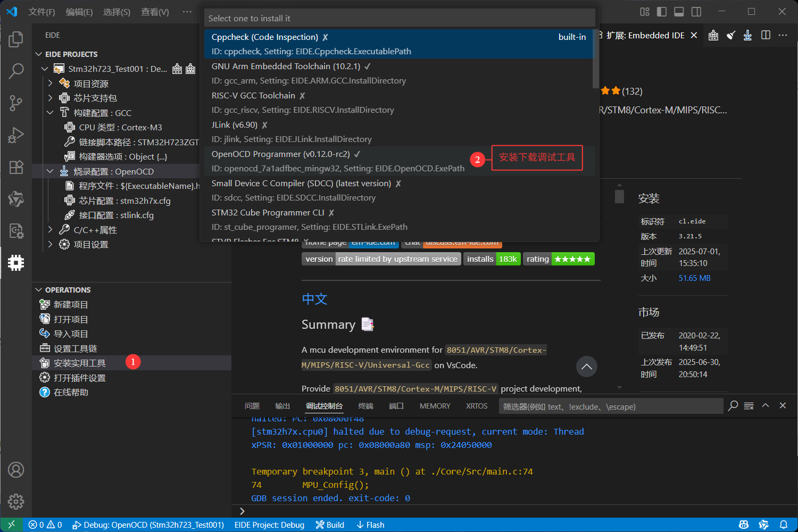
Task: Open the em-ide.com home page link
Action: click(x=373, y=242)
